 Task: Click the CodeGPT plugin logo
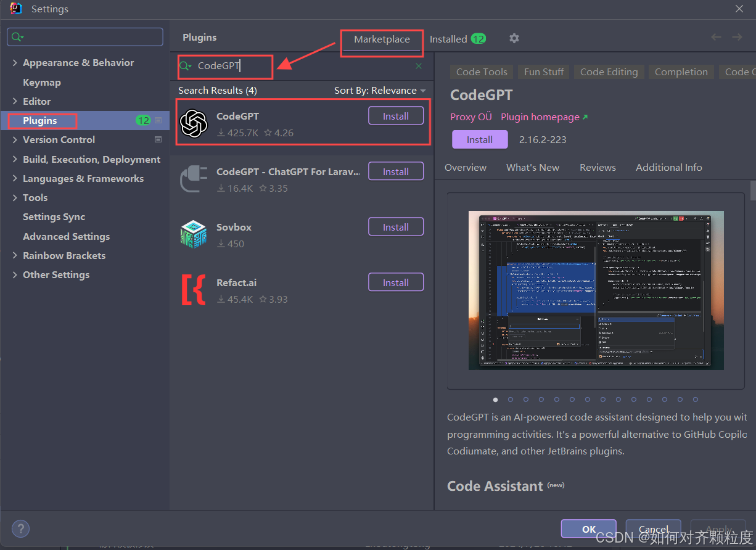tap(194, 124)
